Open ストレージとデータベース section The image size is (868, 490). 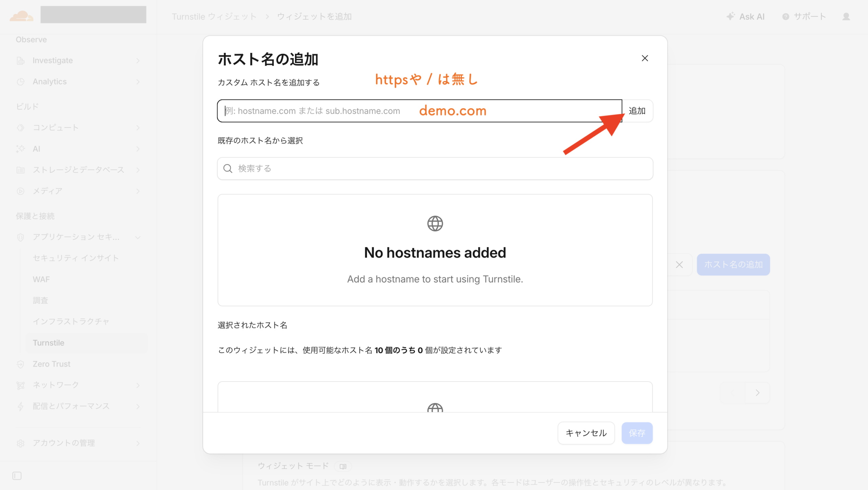click(79, 170)
